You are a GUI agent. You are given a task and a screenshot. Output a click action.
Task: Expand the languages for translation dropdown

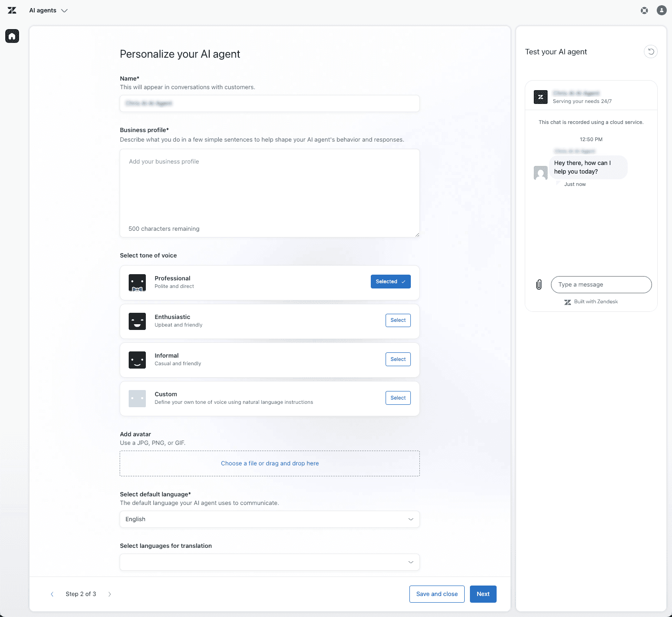270,562
